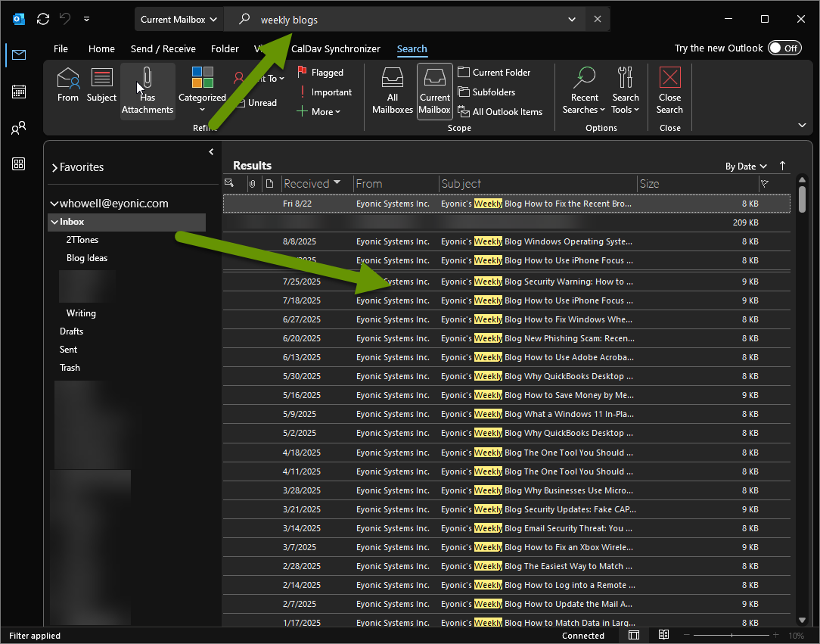820x644 pixels.
Task: Open the 2TTones folder
Action: (x=82, y=240)
